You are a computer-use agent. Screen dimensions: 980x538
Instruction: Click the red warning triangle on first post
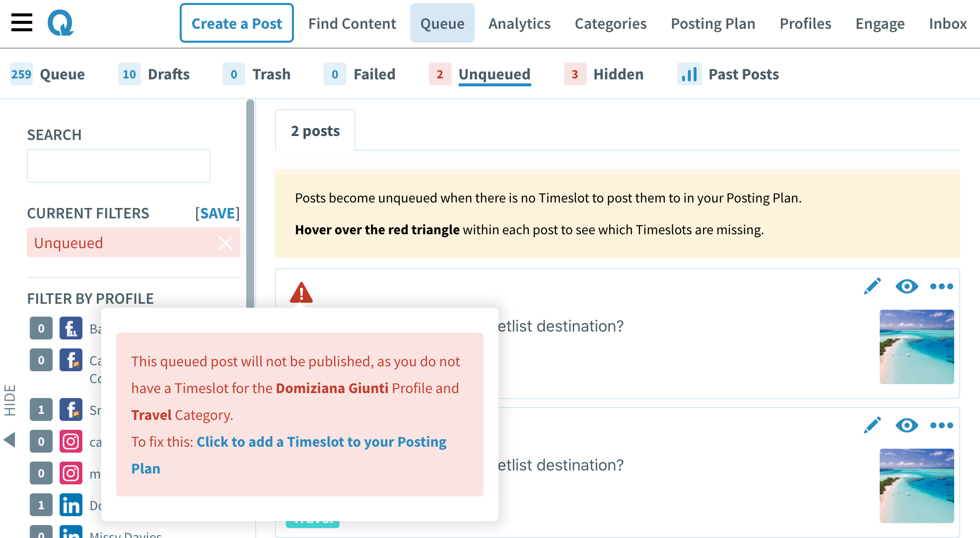(x=301, y=293)
